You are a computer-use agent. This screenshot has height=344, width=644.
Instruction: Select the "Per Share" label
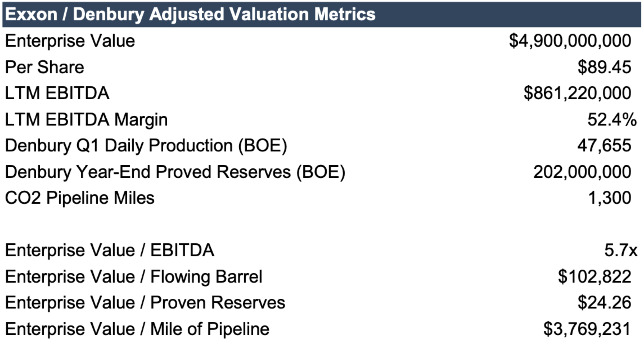pyautogui.click(x=45, y=67)
